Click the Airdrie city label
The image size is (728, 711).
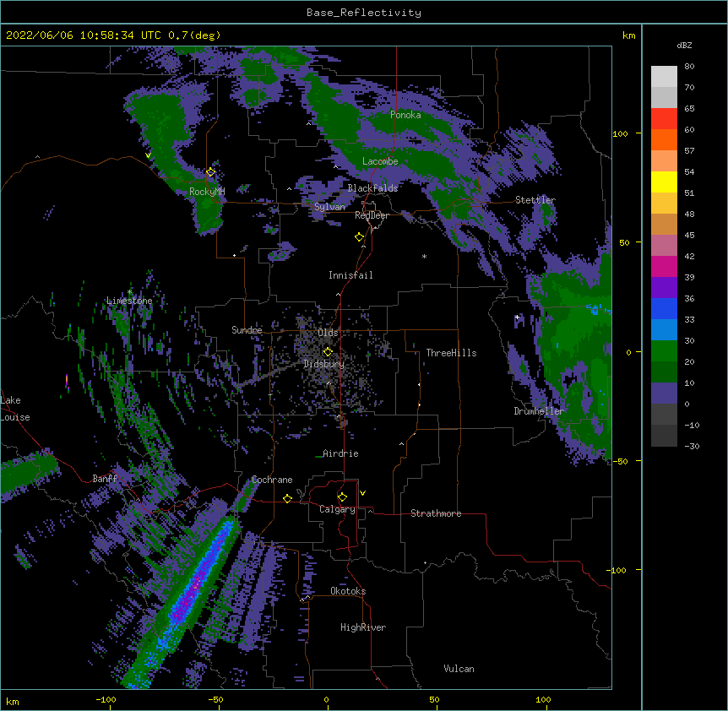340,453
